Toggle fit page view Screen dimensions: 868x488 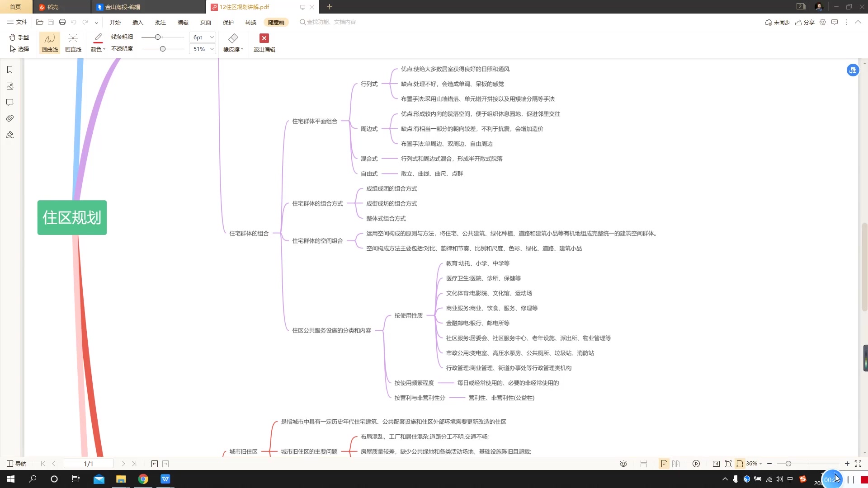[728, 464]
